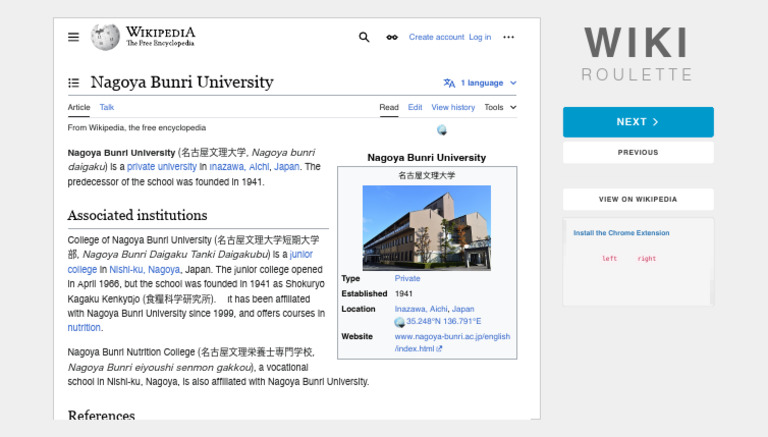Click Install the Chrome Extension link
Viewport: 768px width, 437px height.
[x=621, y=233]
